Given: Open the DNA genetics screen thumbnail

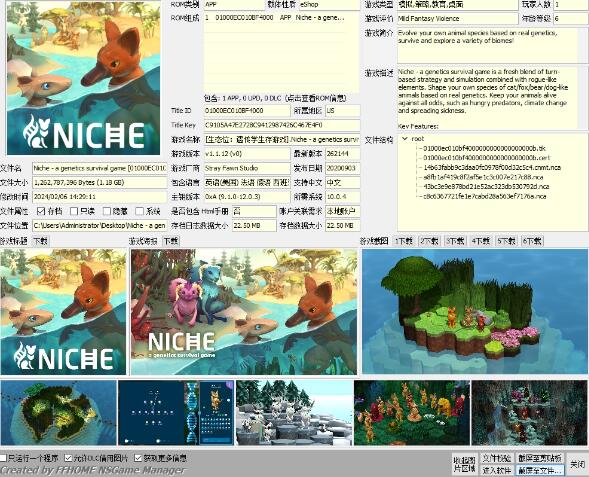Looking at the screenshot, I should [176, 412].
